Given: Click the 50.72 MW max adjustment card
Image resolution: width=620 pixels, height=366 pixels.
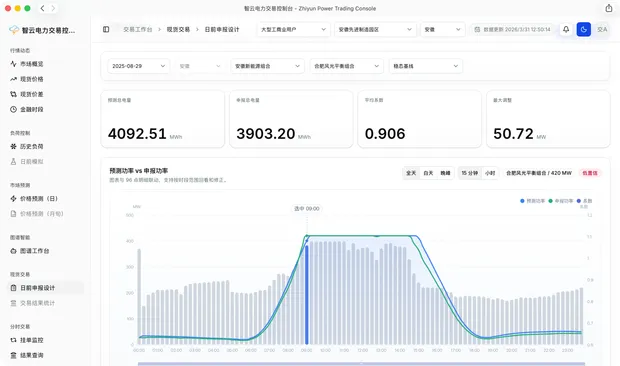Looking at the screenshot, I should point(548,119).
